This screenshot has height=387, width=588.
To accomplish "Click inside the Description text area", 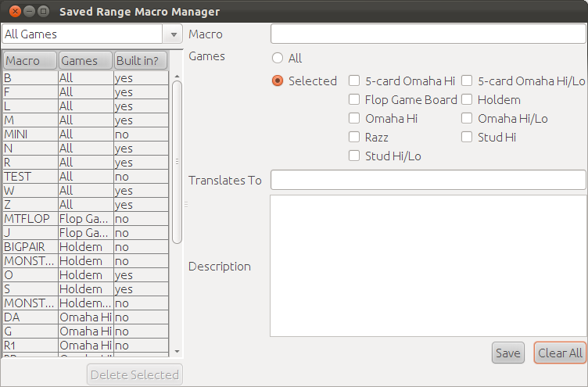I will tap(428, 266).
